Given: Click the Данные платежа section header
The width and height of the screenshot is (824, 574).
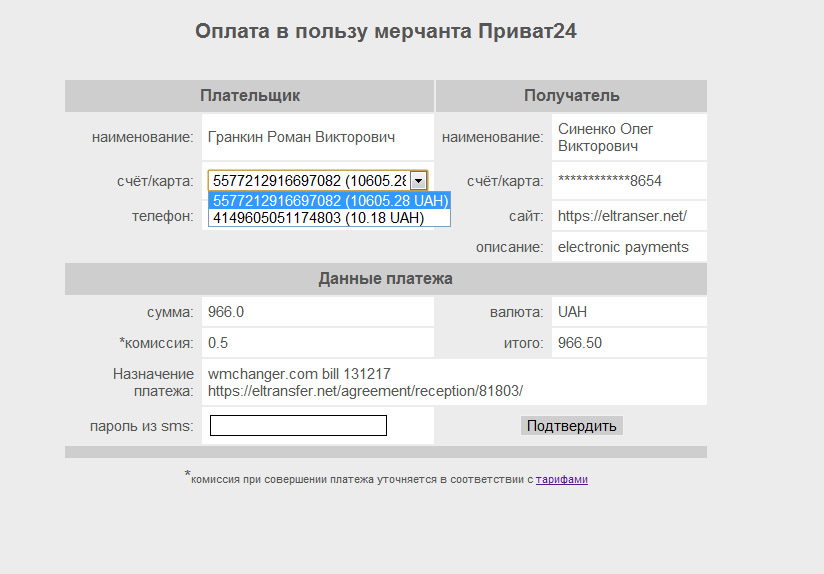Looking at the screenshot, I should (386, 279).
